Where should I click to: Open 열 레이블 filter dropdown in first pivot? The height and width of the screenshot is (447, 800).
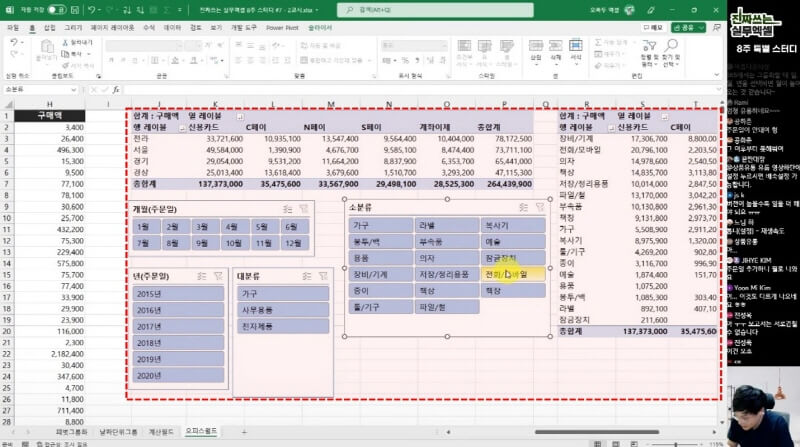(x=240, y=116)
